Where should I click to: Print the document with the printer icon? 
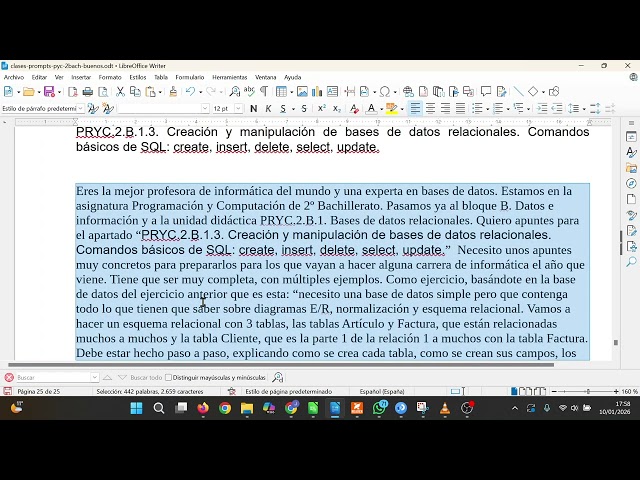(88, 92)
